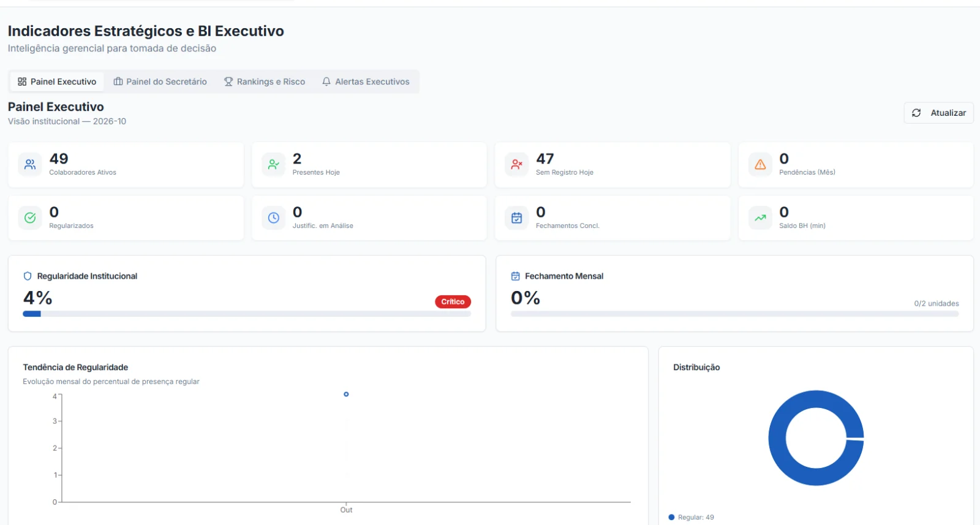Go to the Alertas Executivos tab
This screenshot has width=980, height=525.
pyautogui.click(x=366, y=81)
